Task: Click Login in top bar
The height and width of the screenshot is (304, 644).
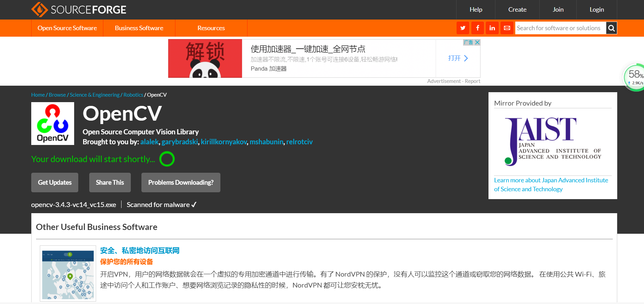Action: tap(597, 10)
